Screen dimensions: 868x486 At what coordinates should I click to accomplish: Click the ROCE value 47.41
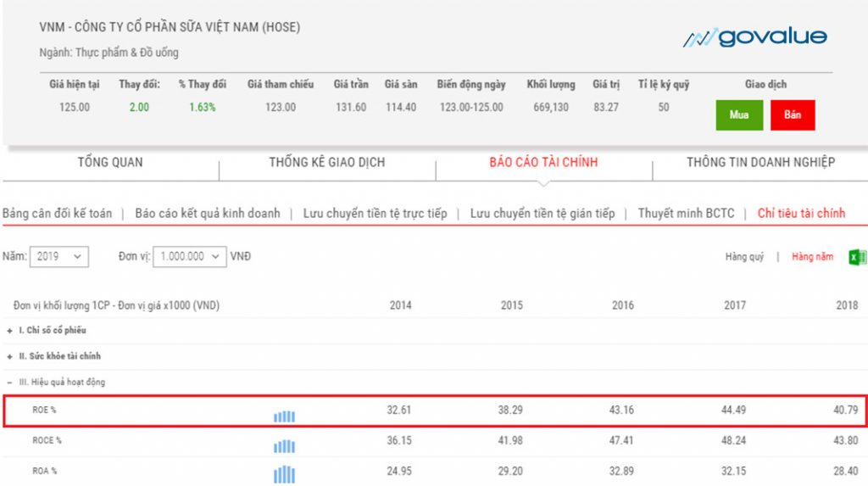coord(621,440)
